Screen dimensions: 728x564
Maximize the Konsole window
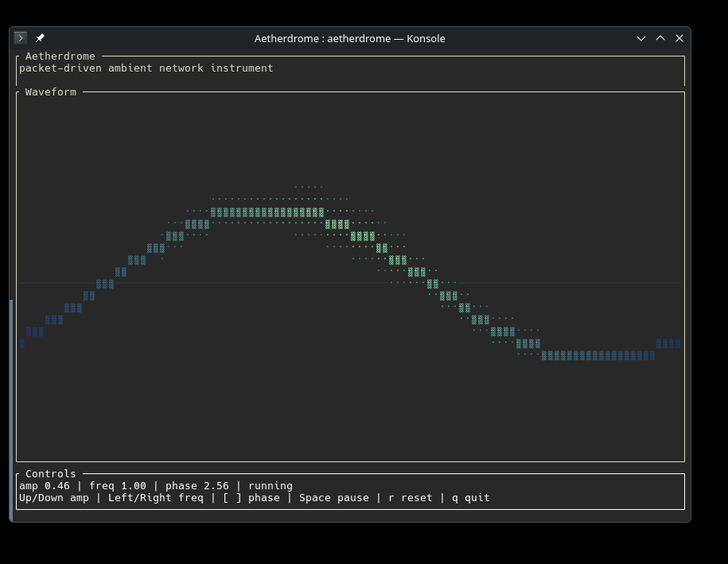[660, 38]
